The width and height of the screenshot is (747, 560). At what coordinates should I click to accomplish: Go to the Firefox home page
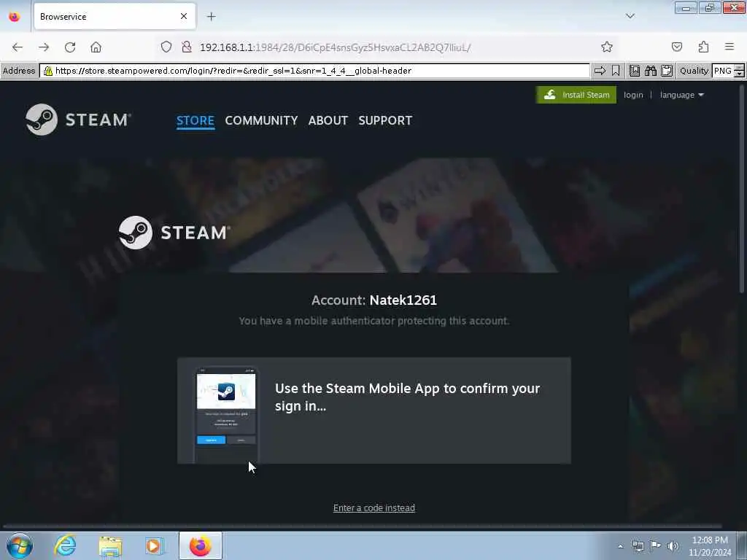coord(96,47)
